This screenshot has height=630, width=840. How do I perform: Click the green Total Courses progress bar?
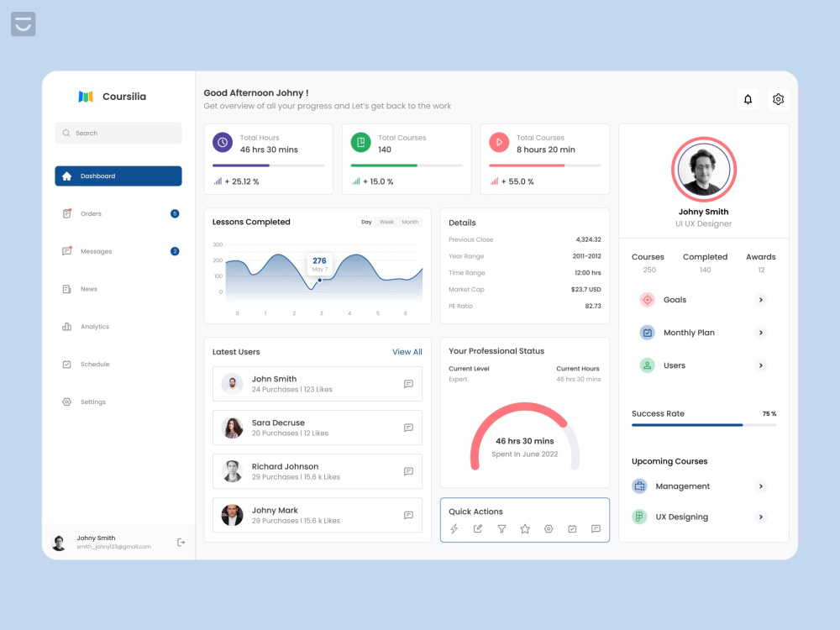point(407,165)
